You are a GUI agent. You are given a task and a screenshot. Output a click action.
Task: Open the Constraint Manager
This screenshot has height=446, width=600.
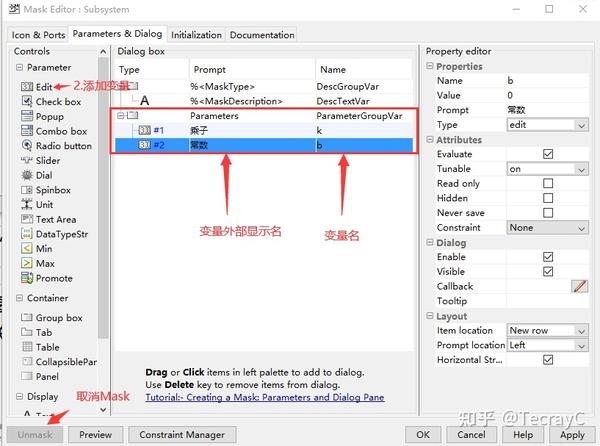182,435
